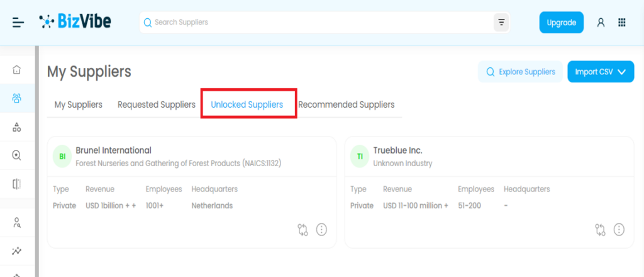Click the magnifier discover sidebar icon
This screenshot has width=644, height=277.
(x=17, y=155)
